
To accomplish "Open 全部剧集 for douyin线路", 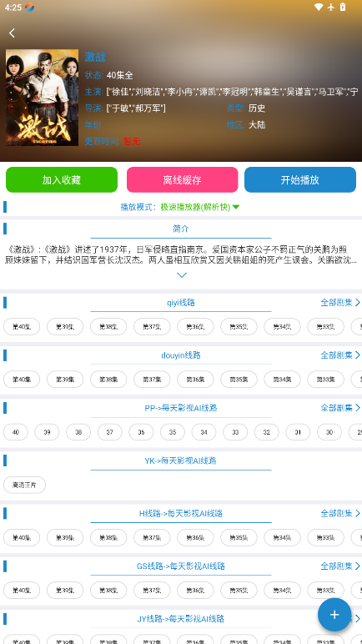I will tap(340, 355).
